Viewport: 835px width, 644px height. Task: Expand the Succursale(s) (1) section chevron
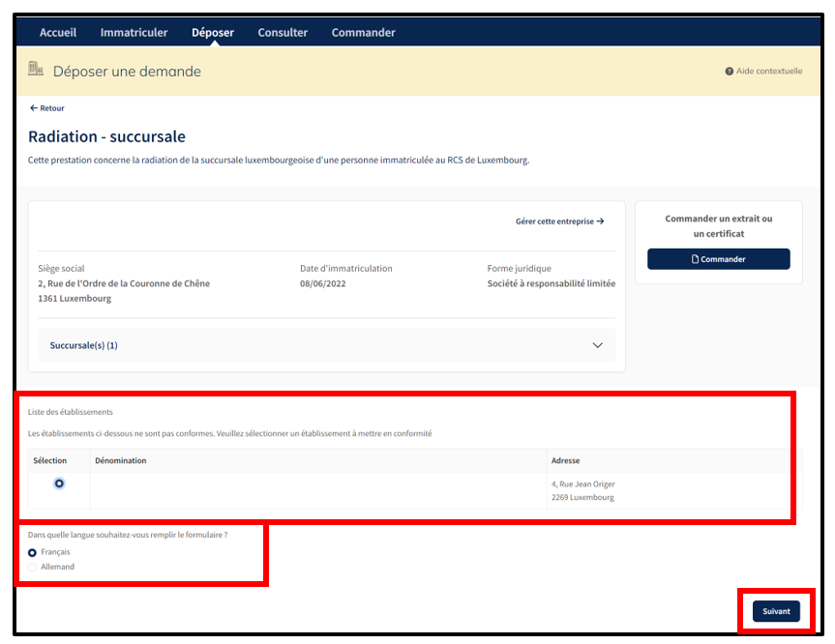pyautogui.click(x=597, y=345)
